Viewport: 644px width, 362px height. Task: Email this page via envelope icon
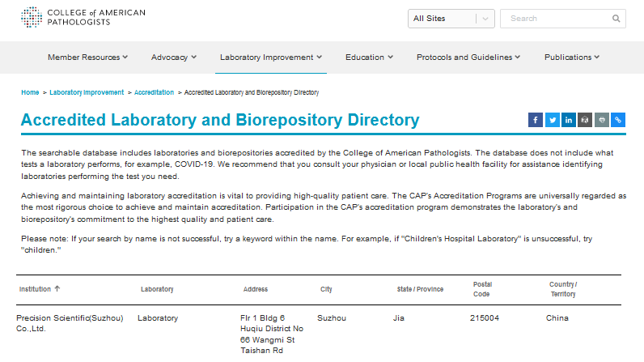(585, 120)
